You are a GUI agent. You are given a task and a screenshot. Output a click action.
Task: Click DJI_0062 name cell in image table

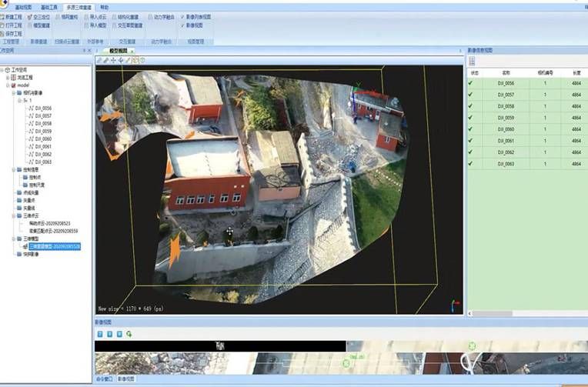click(506, 152)
